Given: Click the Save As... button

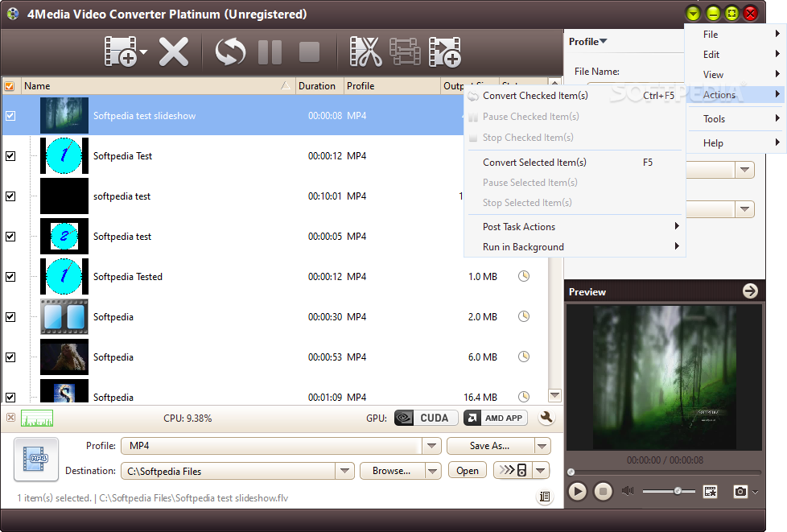Looking at the screenshot, I should coord(489,446).
